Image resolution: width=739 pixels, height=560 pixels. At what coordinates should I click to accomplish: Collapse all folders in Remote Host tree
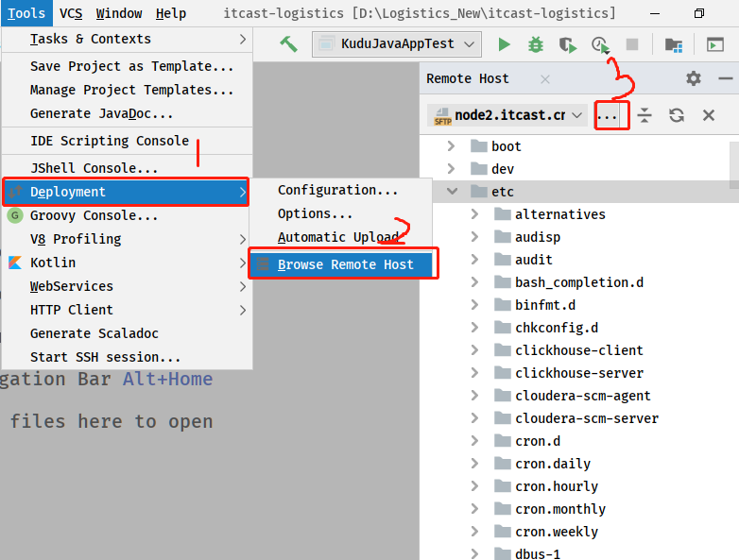644,115
